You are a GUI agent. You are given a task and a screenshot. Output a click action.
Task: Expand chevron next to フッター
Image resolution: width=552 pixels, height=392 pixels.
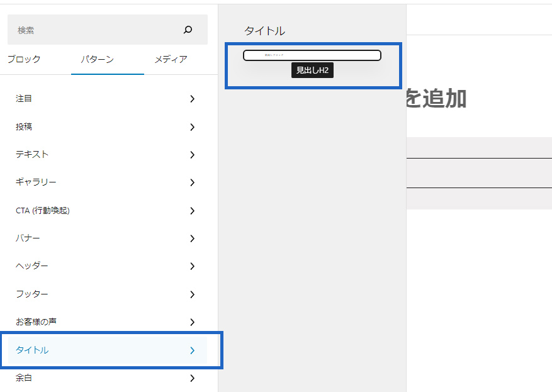(x=192, y=294)
